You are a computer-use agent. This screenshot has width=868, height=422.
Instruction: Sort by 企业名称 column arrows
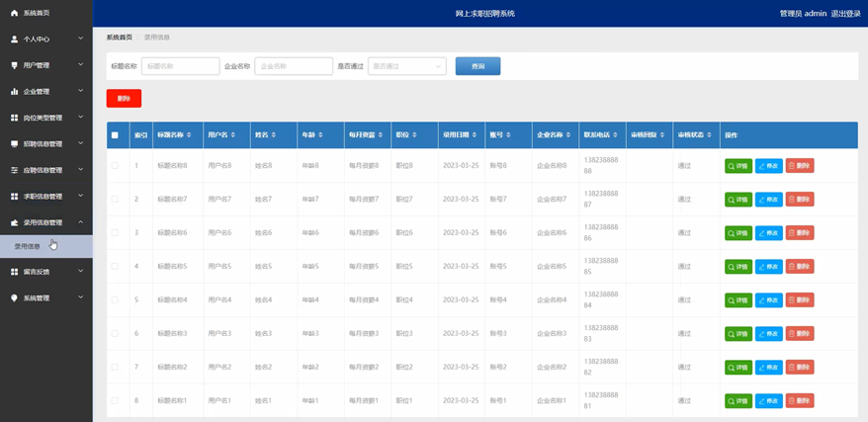569,135
